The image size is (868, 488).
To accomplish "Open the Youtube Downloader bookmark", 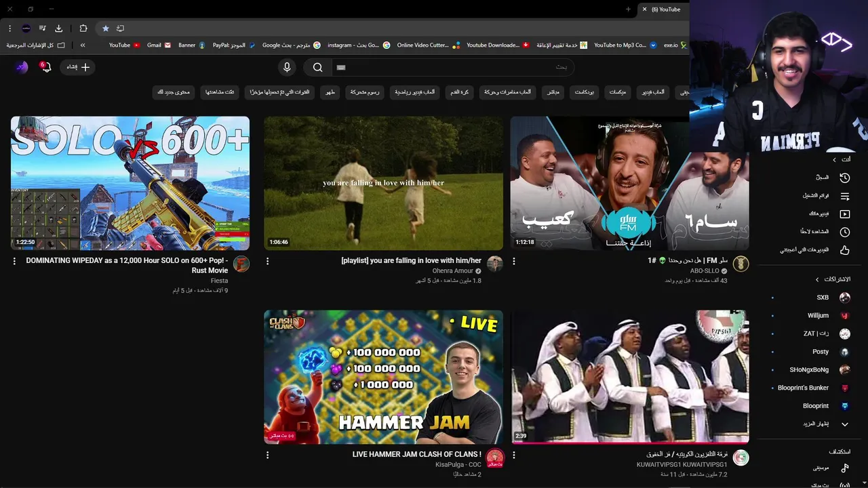I will (x=498, y=45).
